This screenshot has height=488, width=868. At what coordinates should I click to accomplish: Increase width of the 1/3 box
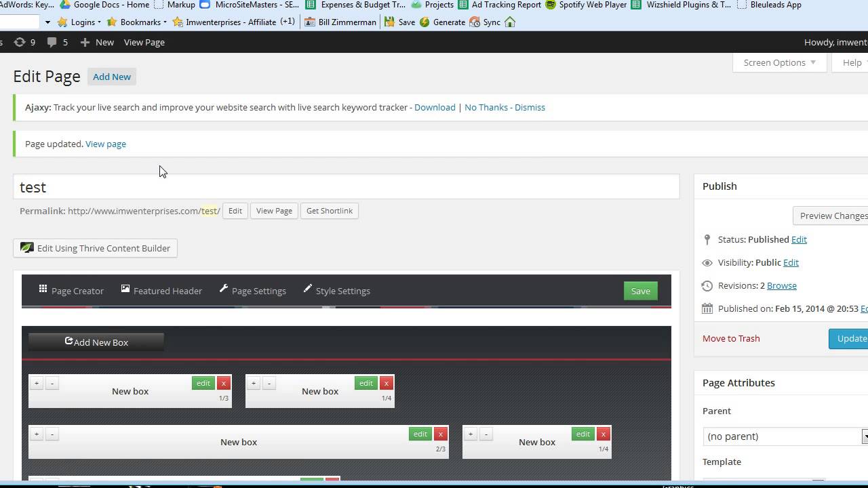37,383
